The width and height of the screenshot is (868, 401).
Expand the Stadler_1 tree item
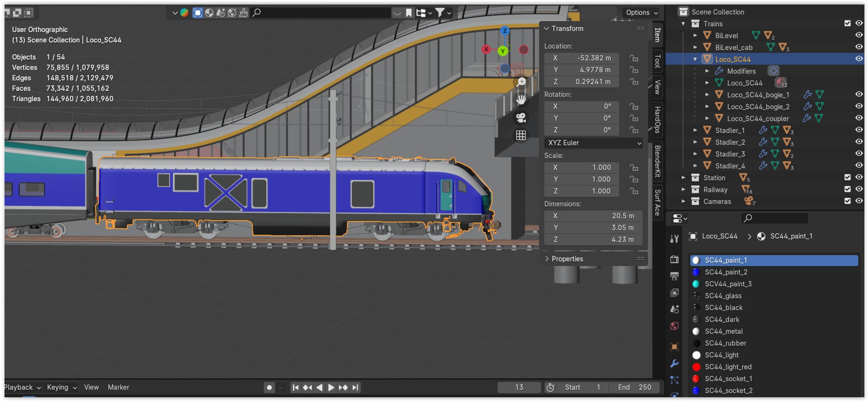695,130
